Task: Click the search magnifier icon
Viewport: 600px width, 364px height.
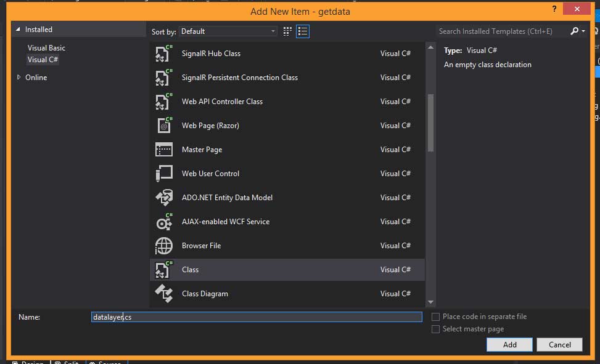Action: click(x=575, y=31)
